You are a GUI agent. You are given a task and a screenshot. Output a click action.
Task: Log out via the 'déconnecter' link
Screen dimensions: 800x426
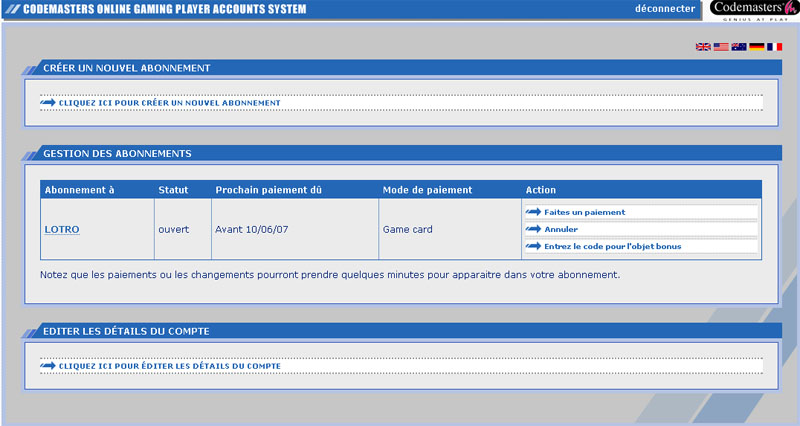coord(664,9)
